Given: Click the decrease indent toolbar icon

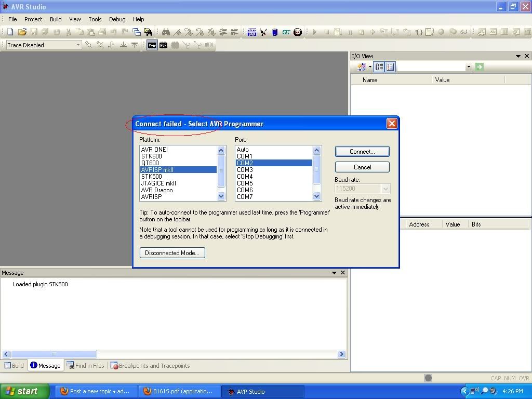Looking at the screenshot, I should [234, 32].
